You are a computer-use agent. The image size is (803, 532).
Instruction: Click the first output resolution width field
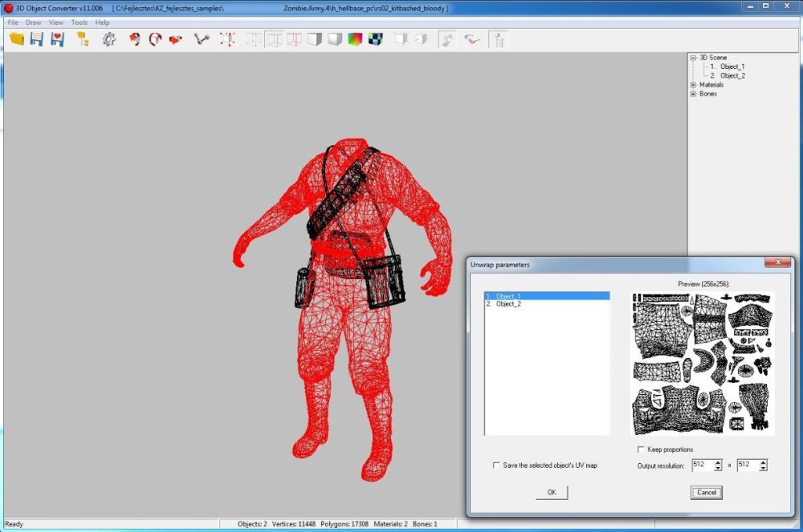click(700, 465)
